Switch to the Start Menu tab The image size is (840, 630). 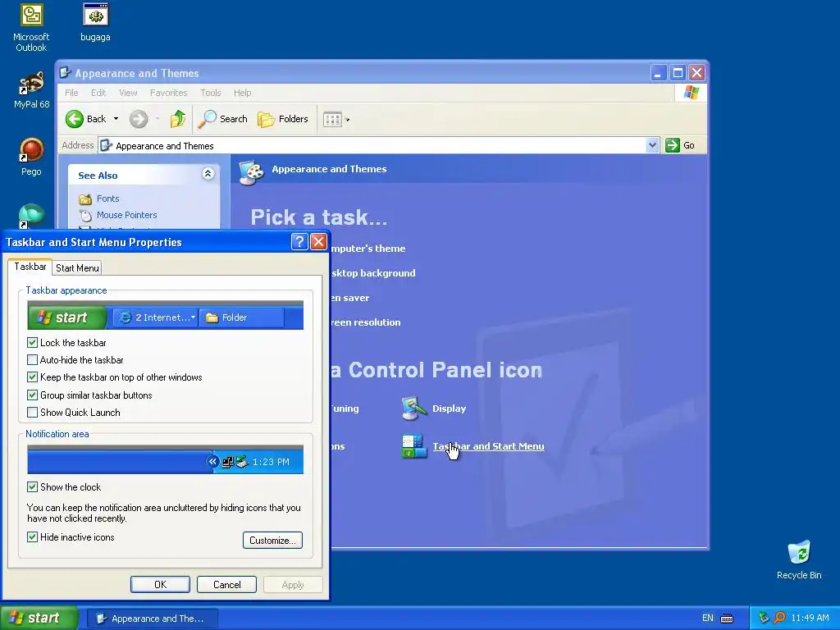click(77, 268)
